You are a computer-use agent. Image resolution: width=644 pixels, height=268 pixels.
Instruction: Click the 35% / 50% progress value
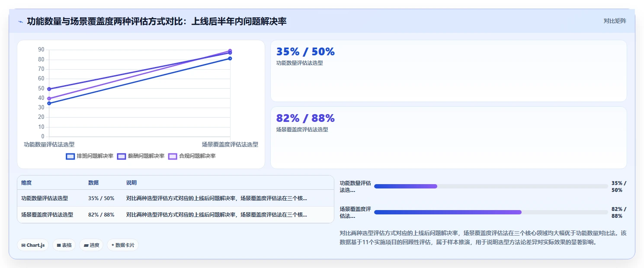(x=618, y=186)
